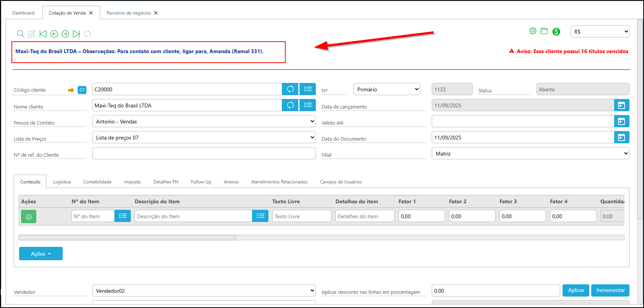Open the R$ currency dropdown
Screen dimensions: 644x308
click(600, 32)
